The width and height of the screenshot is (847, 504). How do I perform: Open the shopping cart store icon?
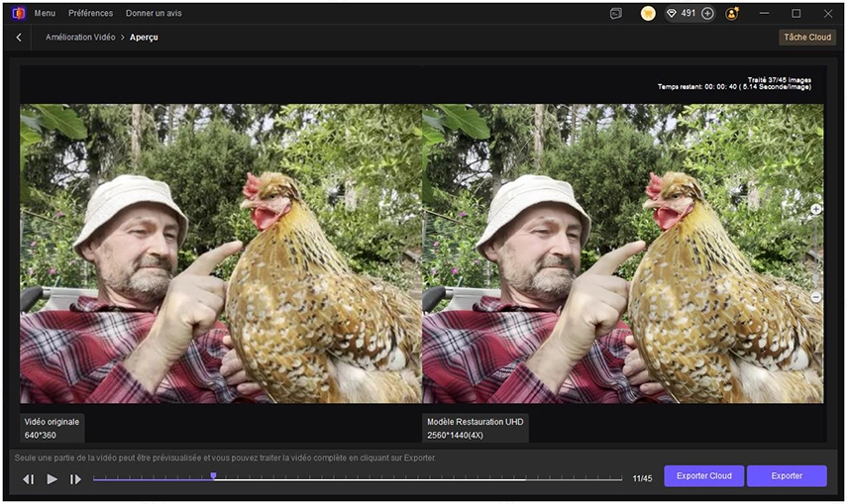(x=648, y=14)
